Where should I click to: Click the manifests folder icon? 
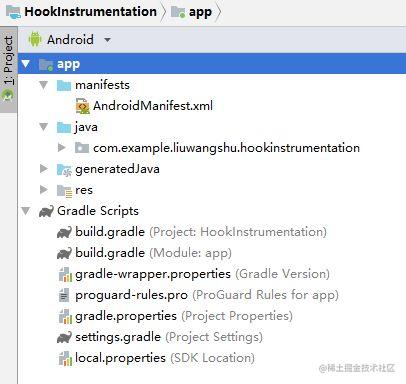point(64,85)
